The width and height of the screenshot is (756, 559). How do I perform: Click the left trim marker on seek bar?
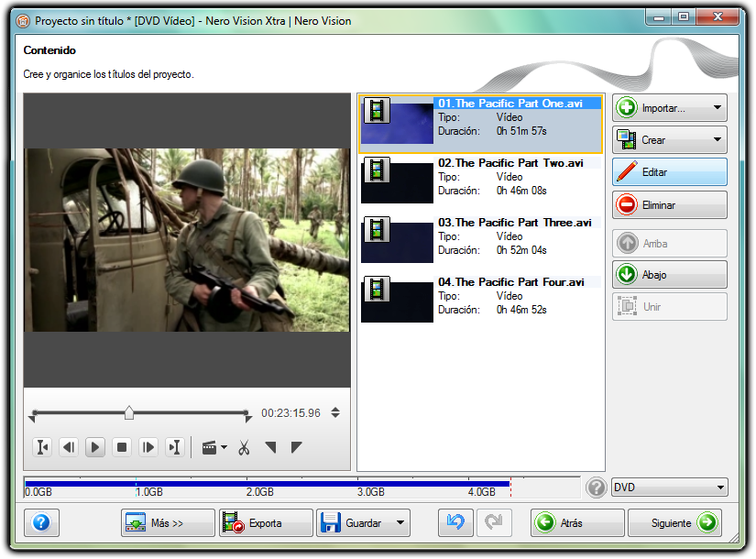tap(33, 416)
